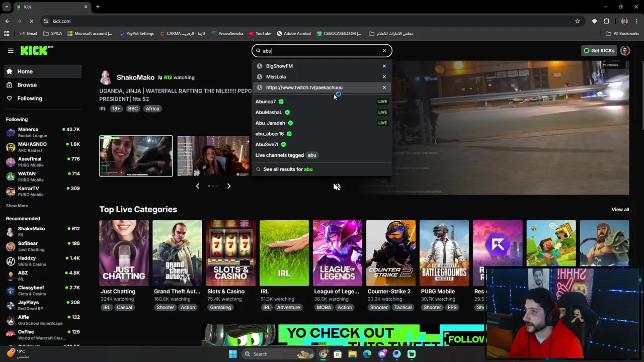Viewport: 644px width, 362px height.
Task: Open ShakoMako featured streamer name
Action: [135, 77]
